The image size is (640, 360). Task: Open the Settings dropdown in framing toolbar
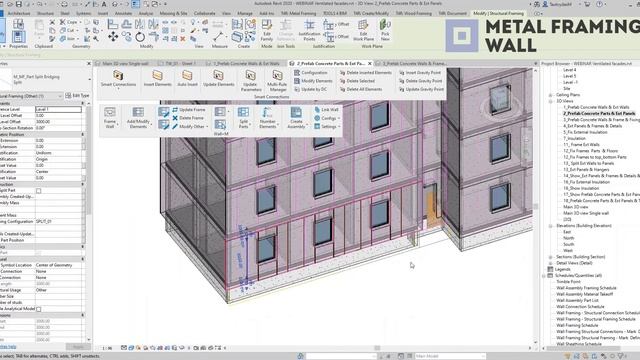327,127
